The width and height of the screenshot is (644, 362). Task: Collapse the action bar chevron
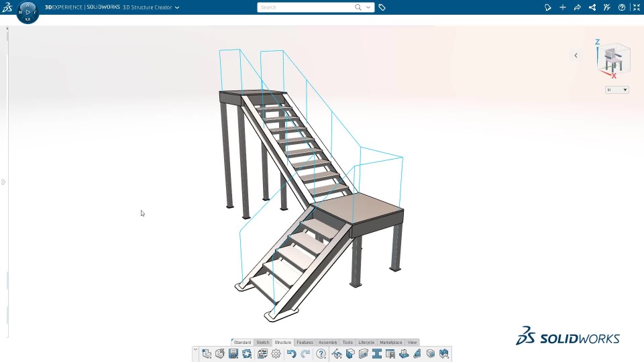click(195, 350)
